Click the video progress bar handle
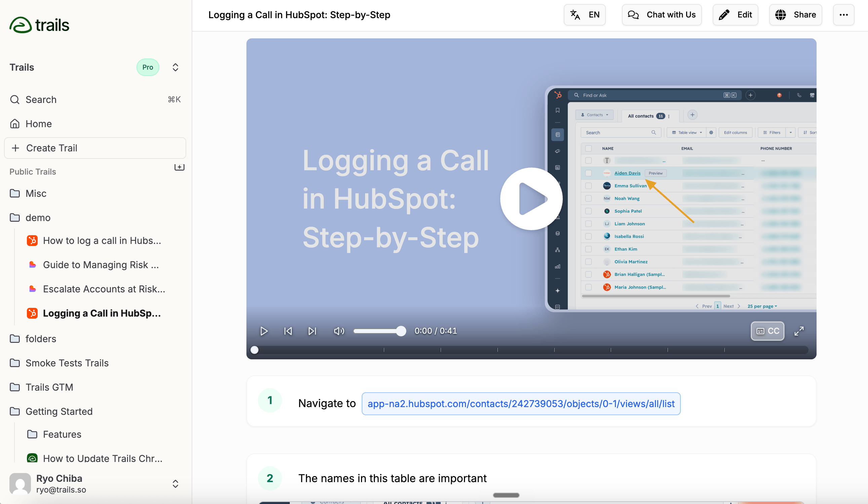Viewport: 868px width, 504px height. (x=254, y=350)
